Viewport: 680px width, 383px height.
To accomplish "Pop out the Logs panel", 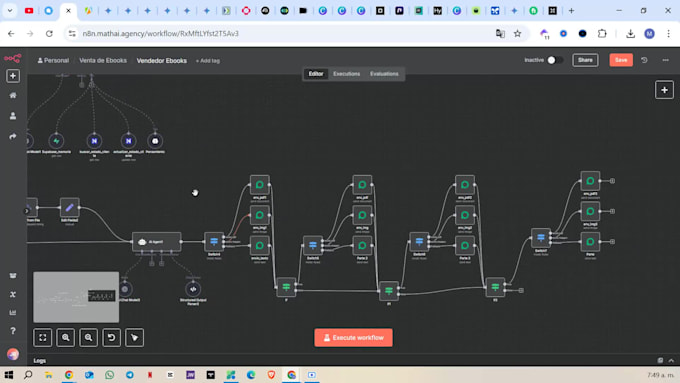I will pos(660,360).
